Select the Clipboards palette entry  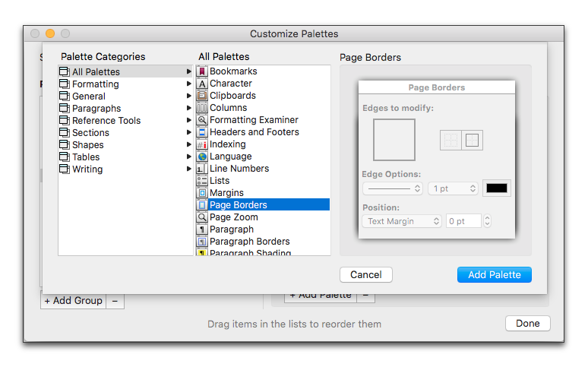coord(263,96)
